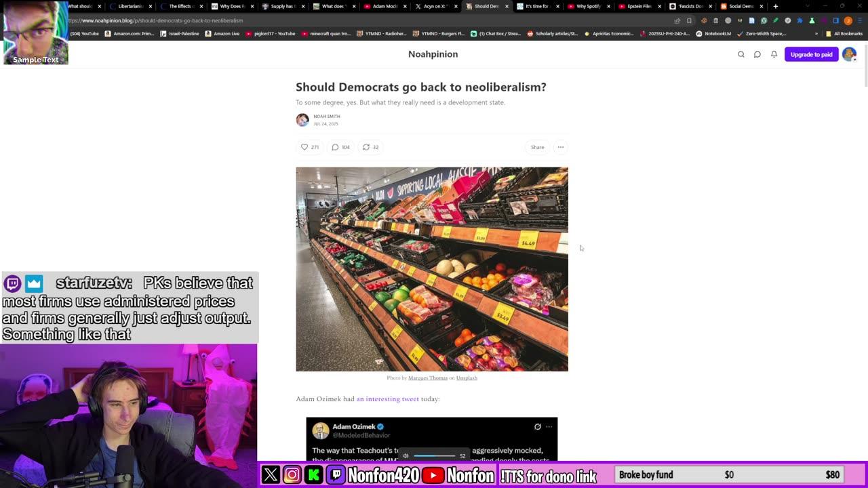The image size is (868, 488).
Task: Open the browser extensions puzzle icon
Action: [800, 20]
